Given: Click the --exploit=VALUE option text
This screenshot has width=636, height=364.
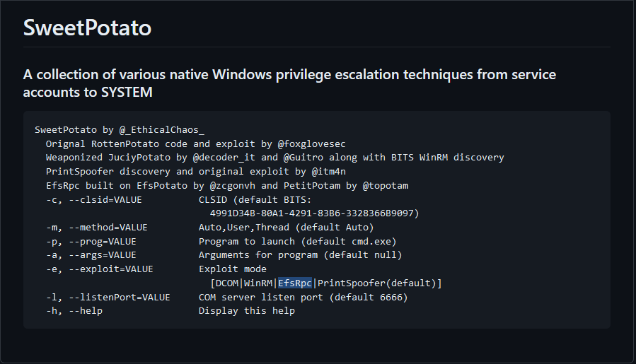Looking at the screenshot, I should 111,269.
